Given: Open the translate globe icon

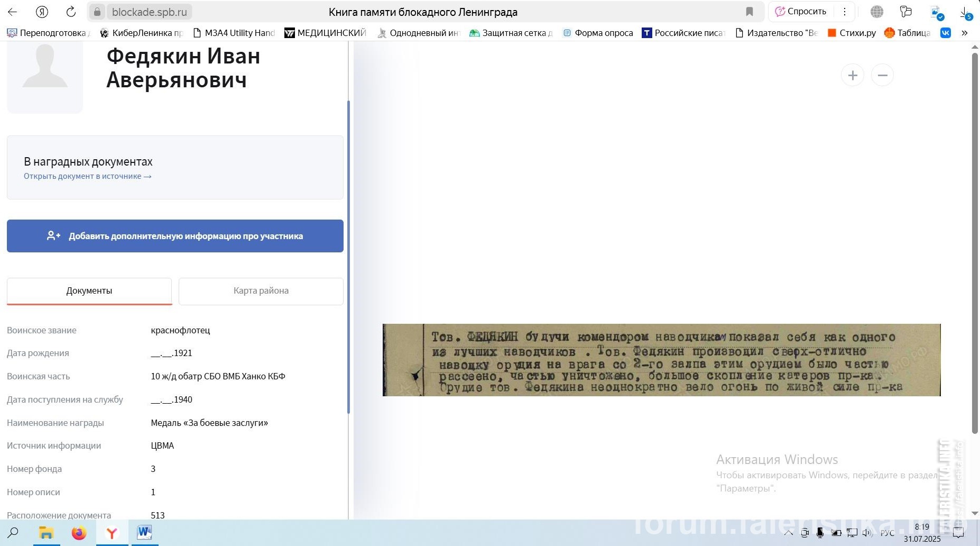Looking at the screenshot, I should pyautogui.click(x=877, y=12).
